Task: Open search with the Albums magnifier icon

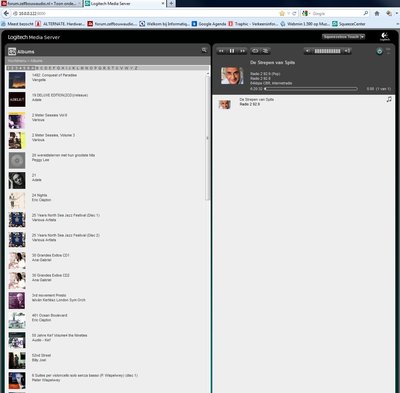Action: 204,50
